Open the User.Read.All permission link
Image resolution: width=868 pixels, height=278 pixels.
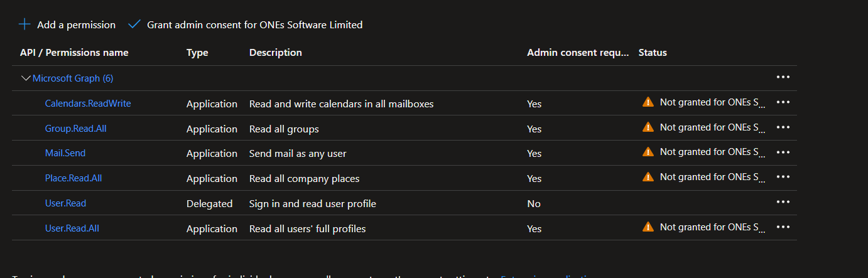[x=72, y=228]
